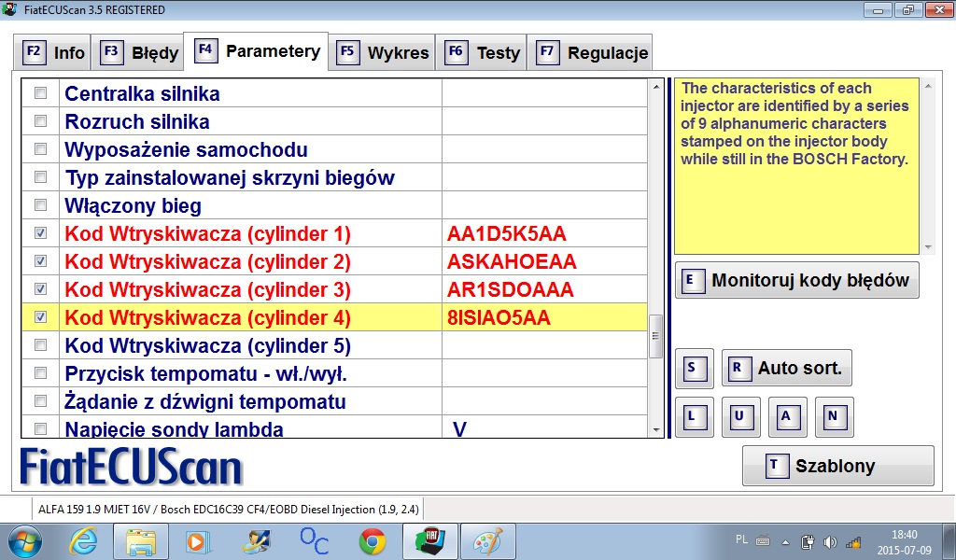
Task: Go to the F5 Wykres tab
Action: click(382, 52)
